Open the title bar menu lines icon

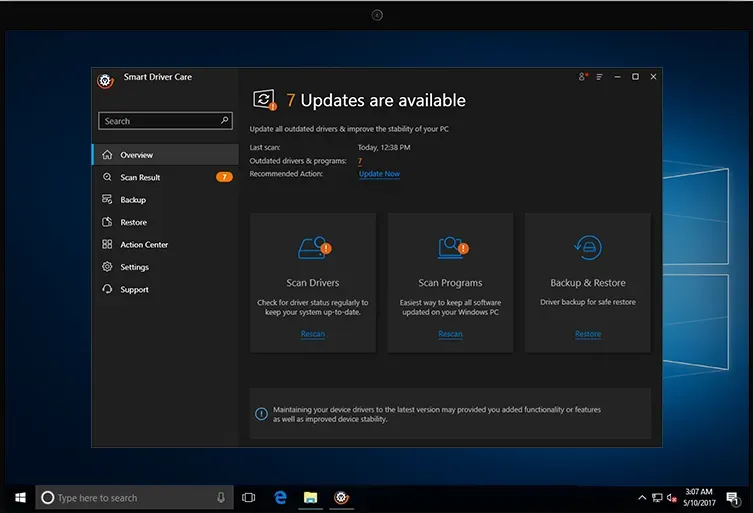click(599, 77)
